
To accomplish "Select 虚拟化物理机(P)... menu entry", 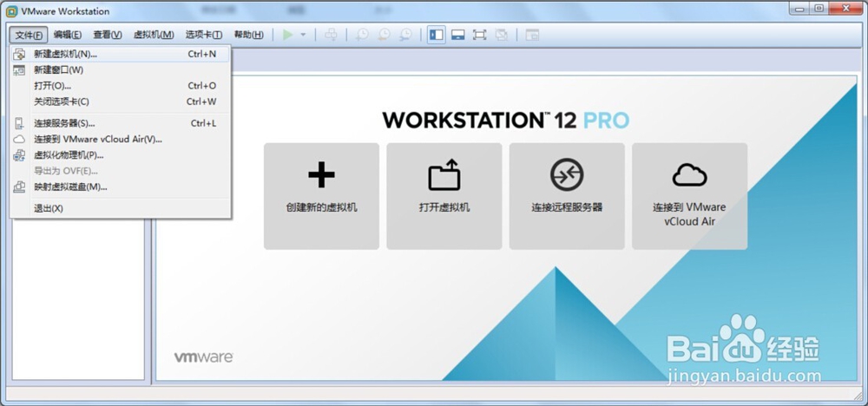I will [x=120, y=155].
